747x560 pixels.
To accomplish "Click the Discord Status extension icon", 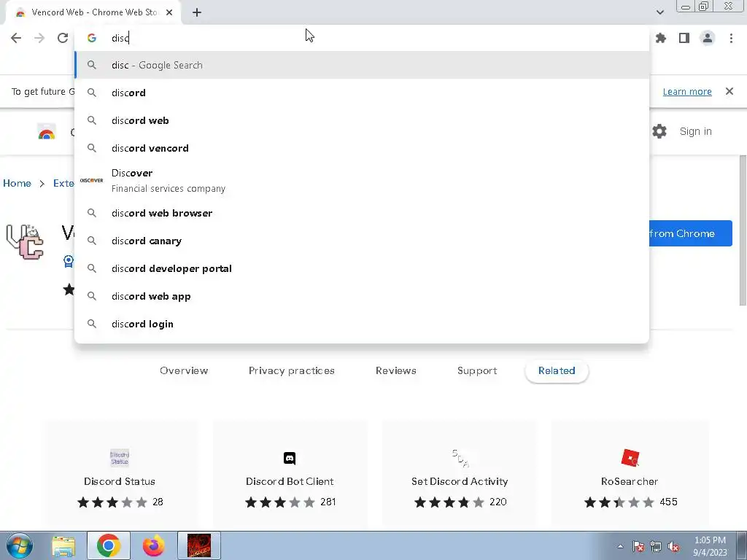I will [x=120, y=458].
